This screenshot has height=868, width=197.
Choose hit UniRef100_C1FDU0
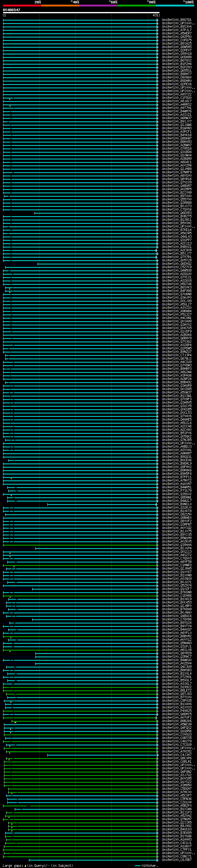177,98
